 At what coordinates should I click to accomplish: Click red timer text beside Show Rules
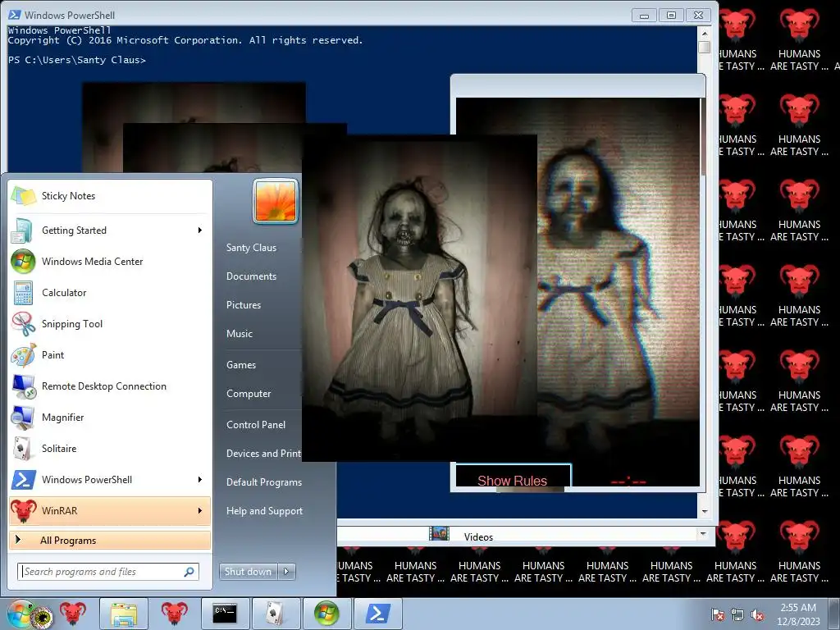coord(628,481)
